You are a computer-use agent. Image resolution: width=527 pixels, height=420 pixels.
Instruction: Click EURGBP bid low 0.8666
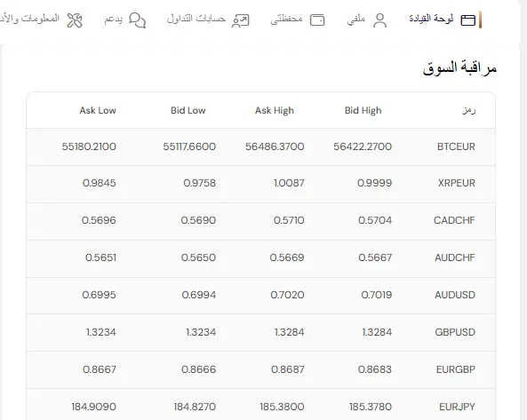pos(198,369)
